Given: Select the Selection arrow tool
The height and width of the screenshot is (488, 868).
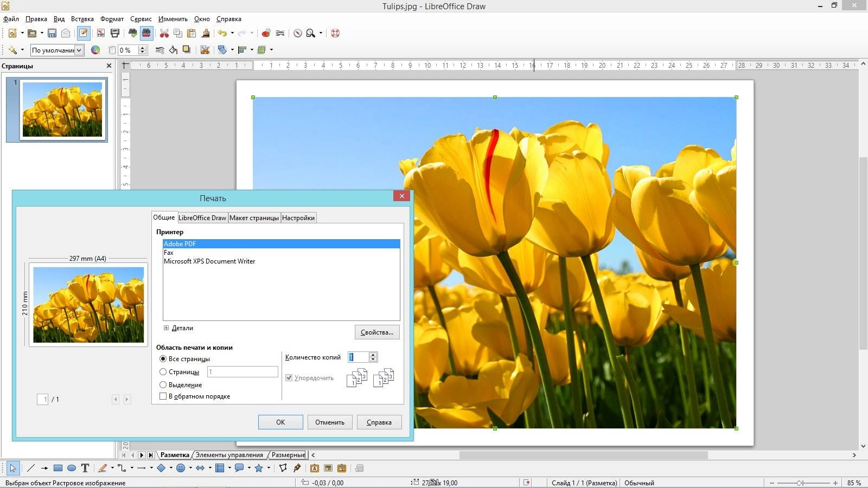Looking at the screenshot, I should (x=13, y=468).
